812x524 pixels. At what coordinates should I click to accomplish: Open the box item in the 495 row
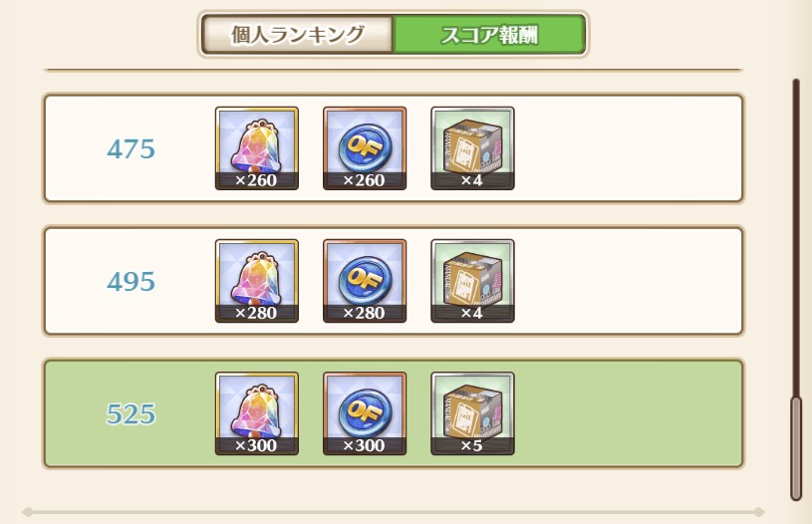(x=472, y=281)
